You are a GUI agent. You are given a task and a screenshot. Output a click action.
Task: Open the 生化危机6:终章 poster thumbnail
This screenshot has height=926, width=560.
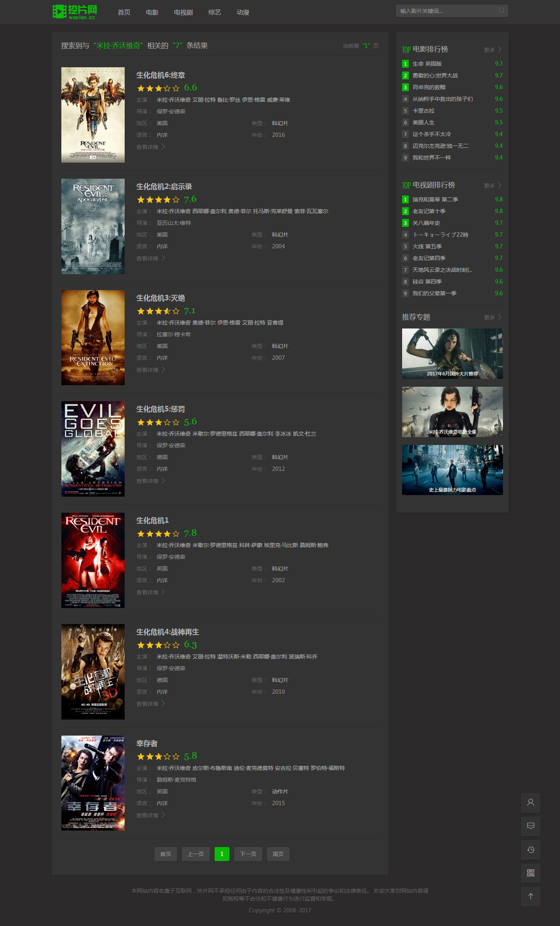(x=93, y=115)
